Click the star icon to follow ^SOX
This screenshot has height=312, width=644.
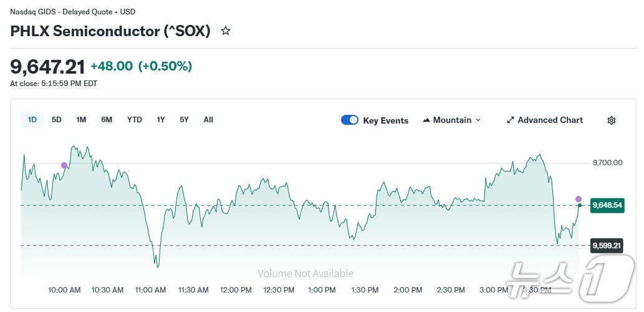(226, 31)
